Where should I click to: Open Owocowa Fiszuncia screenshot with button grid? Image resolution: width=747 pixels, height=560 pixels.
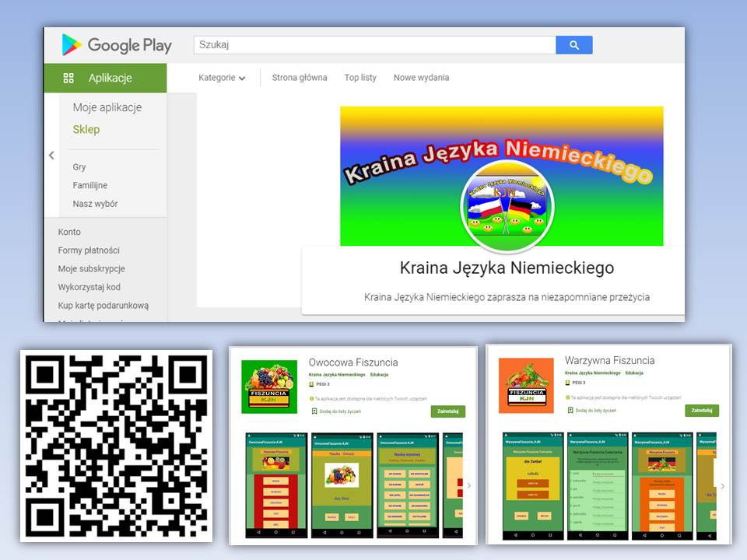407,485
